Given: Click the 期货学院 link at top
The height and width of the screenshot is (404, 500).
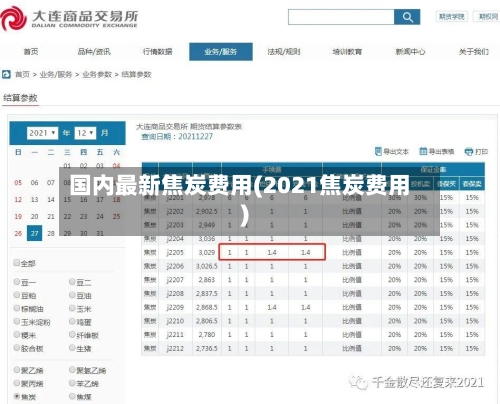Looking at the screenshot, I should (452, 16).
